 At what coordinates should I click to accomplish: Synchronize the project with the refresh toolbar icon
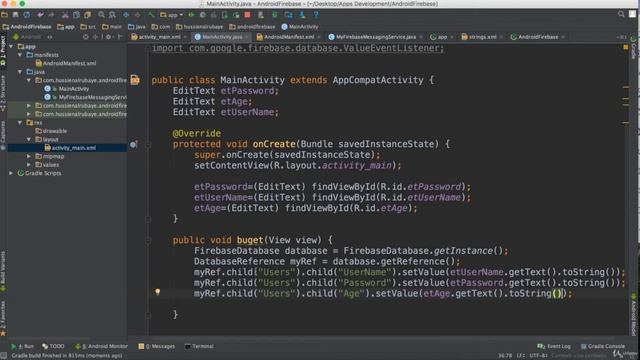27,15
